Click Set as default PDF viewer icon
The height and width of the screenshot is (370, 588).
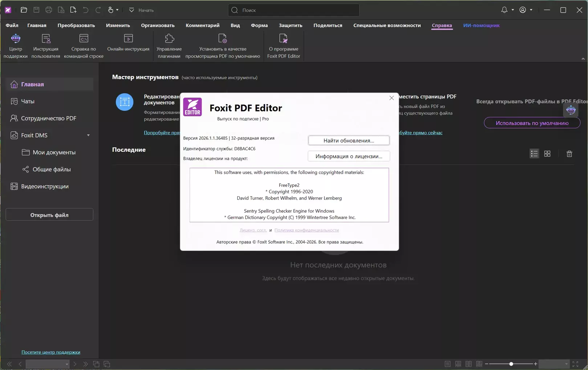pos(222,38)
